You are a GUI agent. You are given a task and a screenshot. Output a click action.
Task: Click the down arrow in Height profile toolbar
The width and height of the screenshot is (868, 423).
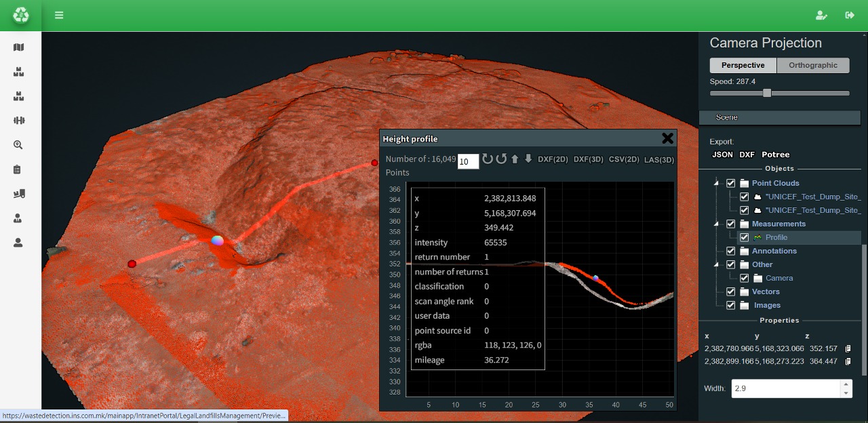tap(528, 159)
